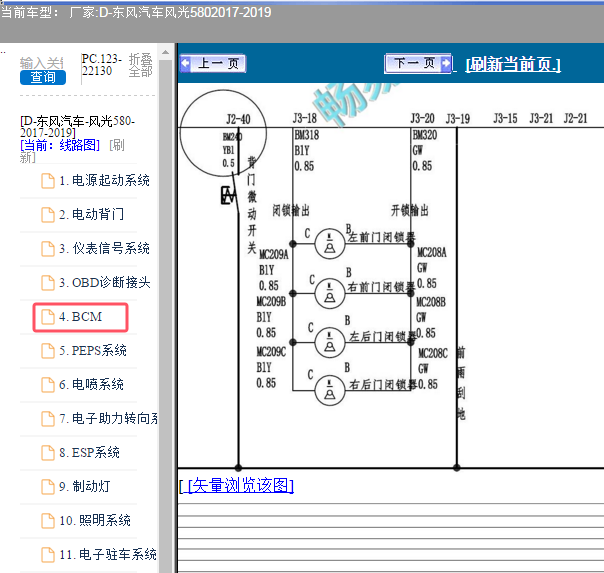
Task: Click document icon beside ESP系统
Action: tap(48, 453)
